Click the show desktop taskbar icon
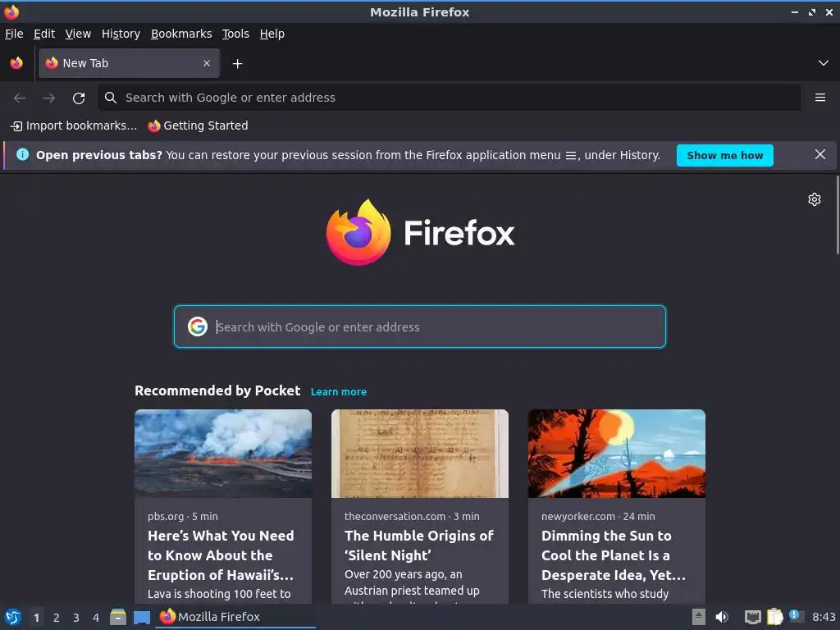 coord(142,617)
